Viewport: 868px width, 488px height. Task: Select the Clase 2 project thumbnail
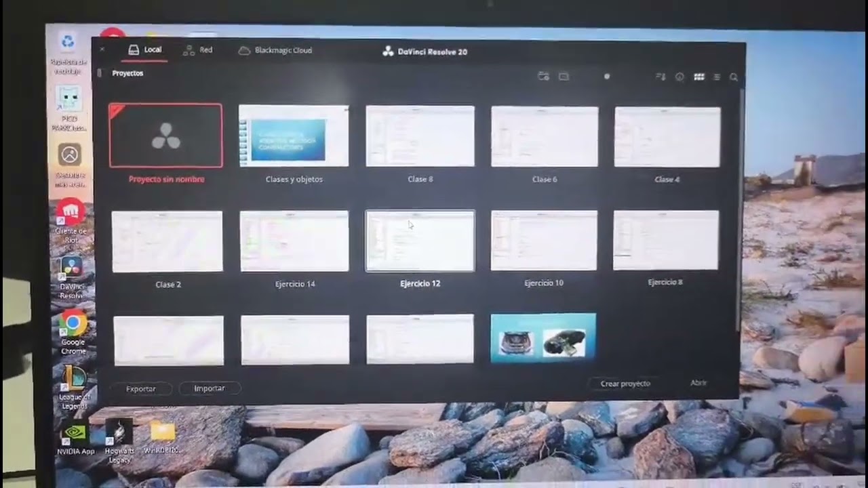(167, 241)
